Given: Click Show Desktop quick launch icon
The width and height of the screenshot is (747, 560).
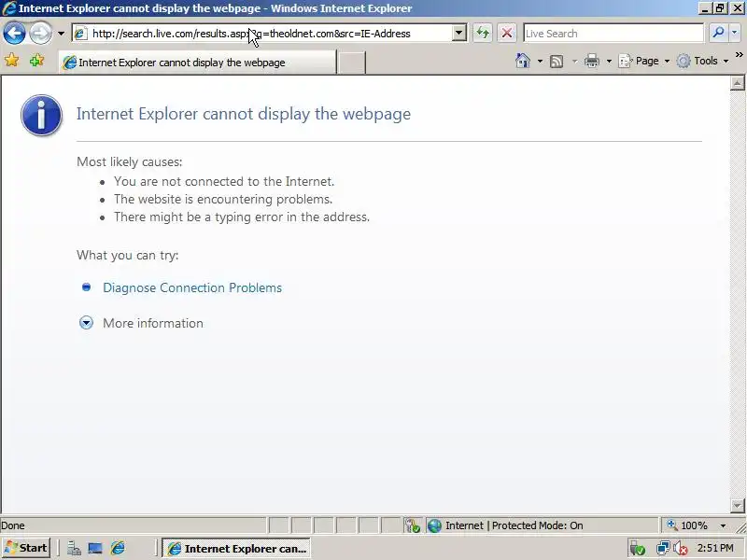Looking at the screenshot, I should pyautogui.click(x=95, y=549).
